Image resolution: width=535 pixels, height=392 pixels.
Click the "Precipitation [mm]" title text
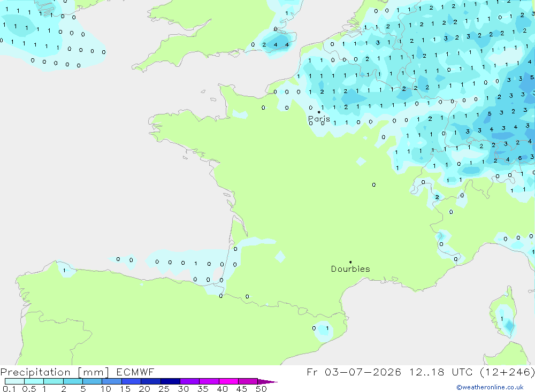click(x=55, y=372)
